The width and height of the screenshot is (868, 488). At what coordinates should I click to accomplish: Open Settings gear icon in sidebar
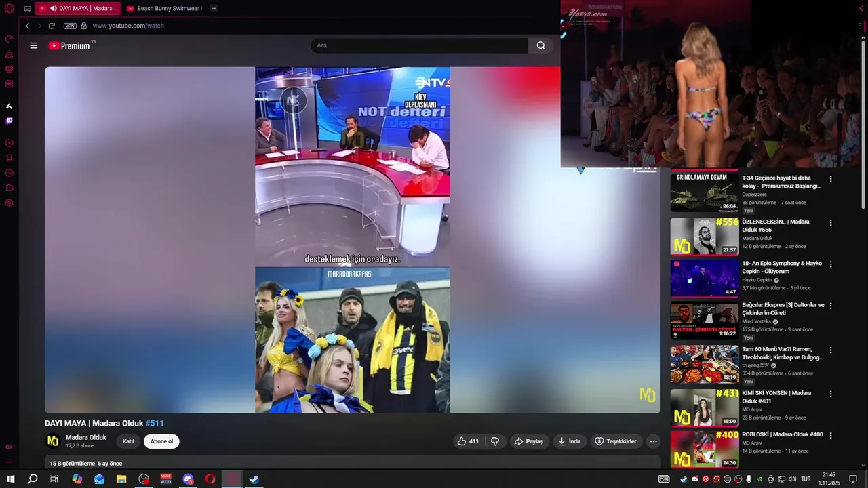point(9,203)
